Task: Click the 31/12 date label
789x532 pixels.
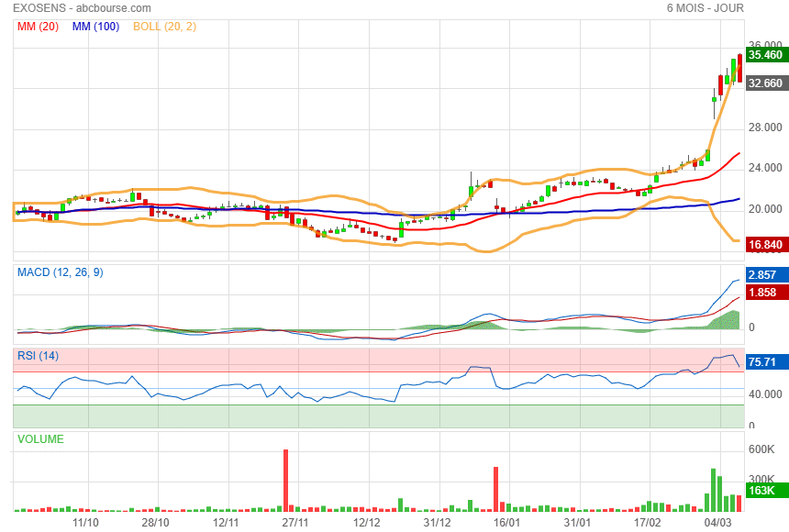Action: 437,523
